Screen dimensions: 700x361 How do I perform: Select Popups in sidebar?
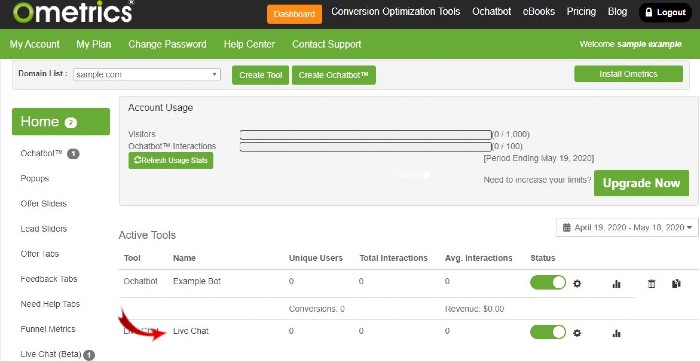click(35, 178)
